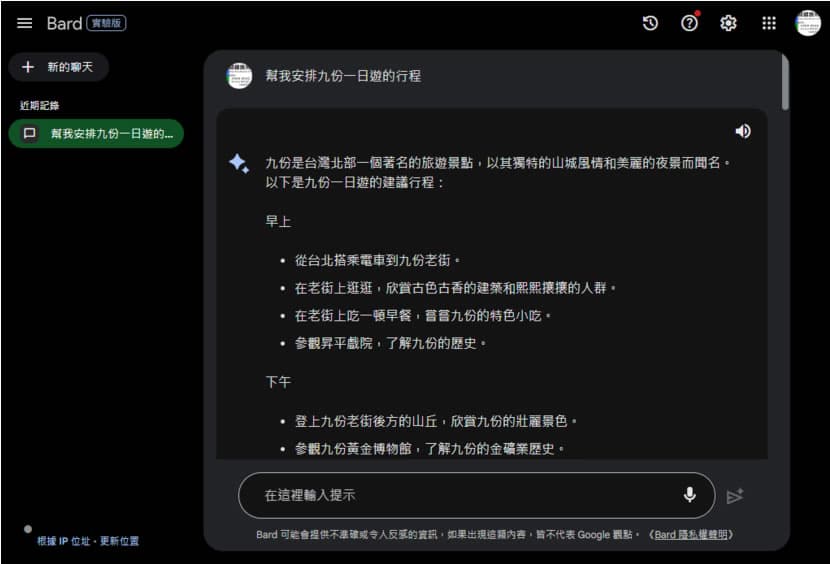Open the settings gear icon
The image size is (830, 564).
728,23
